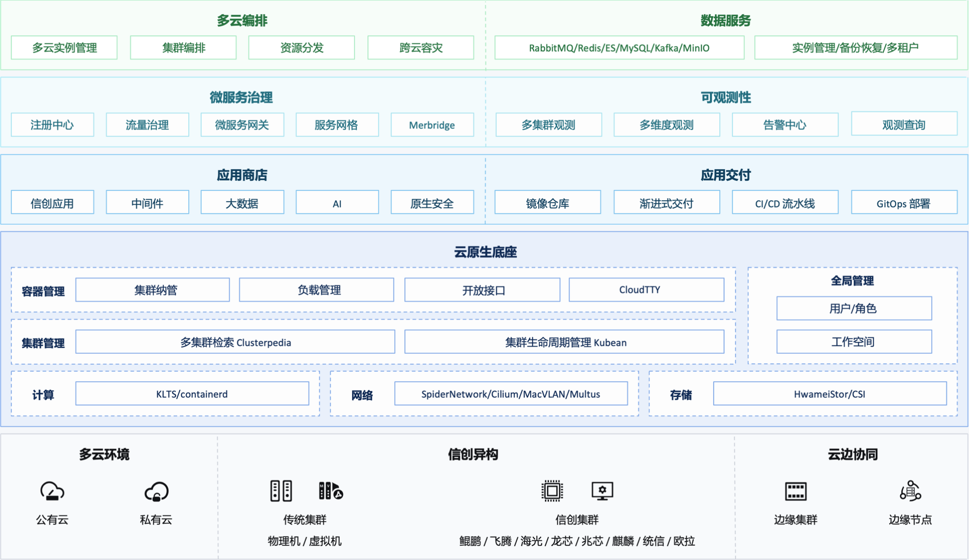Click the 微服务治理 section heading
The height and width of the screenshot is (560, 969).
pyautogui.click(x=241, y=97)
